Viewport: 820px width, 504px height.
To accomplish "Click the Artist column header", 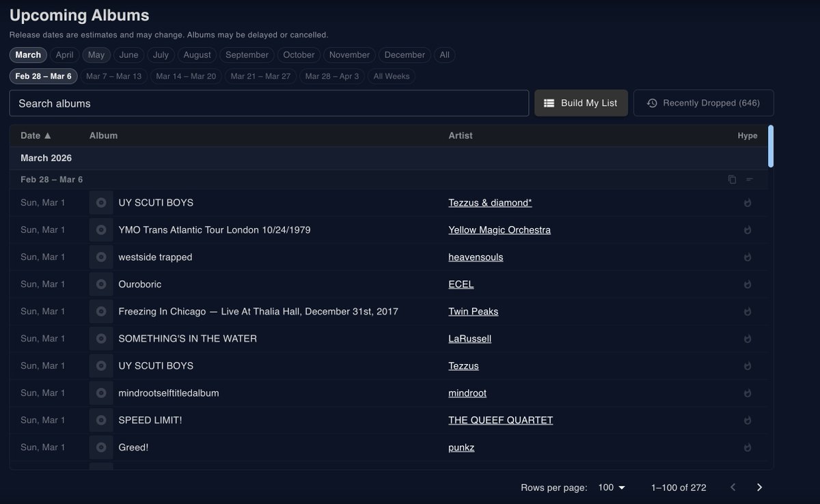I will [461, 135].
